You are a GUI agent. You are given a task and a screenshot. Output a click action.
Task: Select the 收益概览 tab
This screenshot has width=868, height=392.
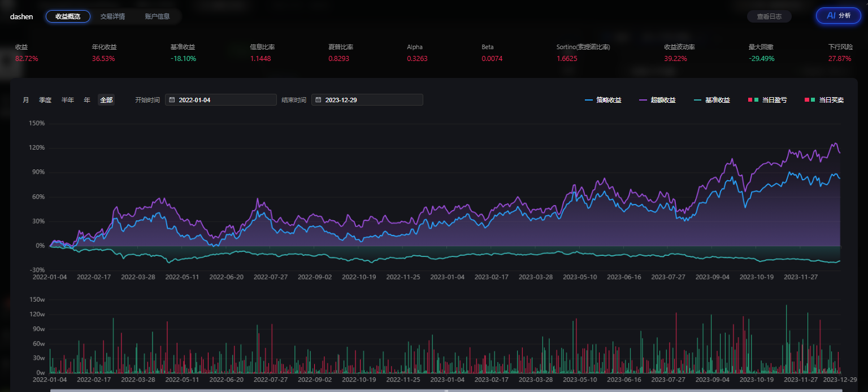[x=68, y=16]
